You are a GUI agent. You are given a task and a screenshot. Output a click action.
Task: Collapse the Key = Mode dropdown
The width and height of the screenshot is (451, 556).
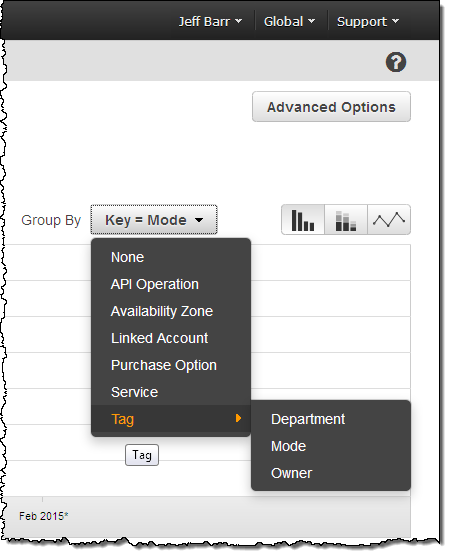(154, 220)
